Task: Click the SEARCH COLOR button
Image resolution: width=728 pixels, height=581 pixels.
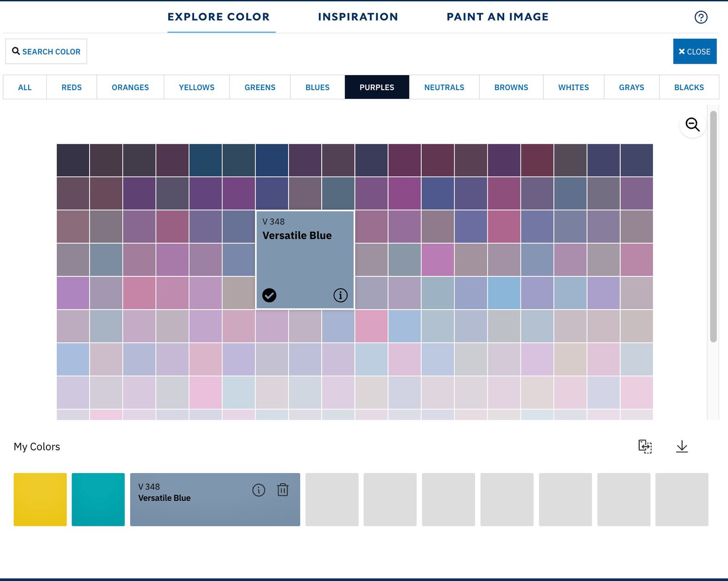Action: [46, 51]
